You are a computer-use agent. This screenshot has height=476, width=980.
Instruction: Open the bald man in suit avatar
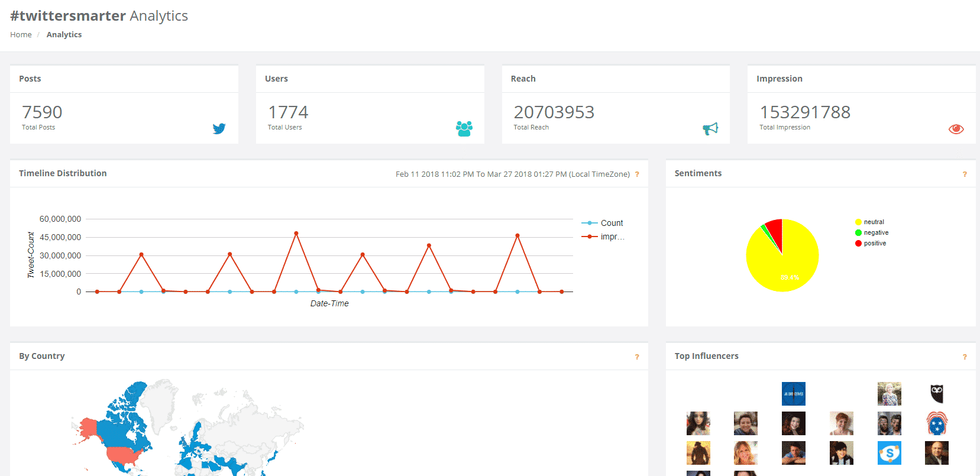point(937,453)
